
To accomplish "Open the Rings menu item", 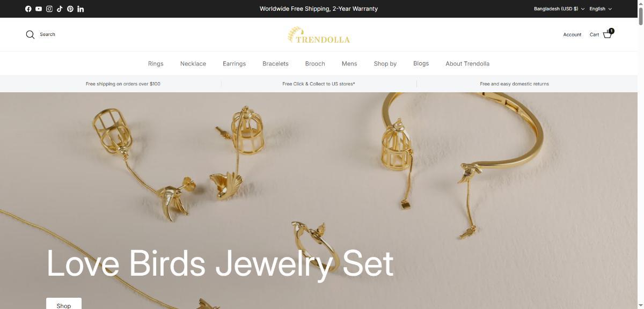I will point(156,63).
